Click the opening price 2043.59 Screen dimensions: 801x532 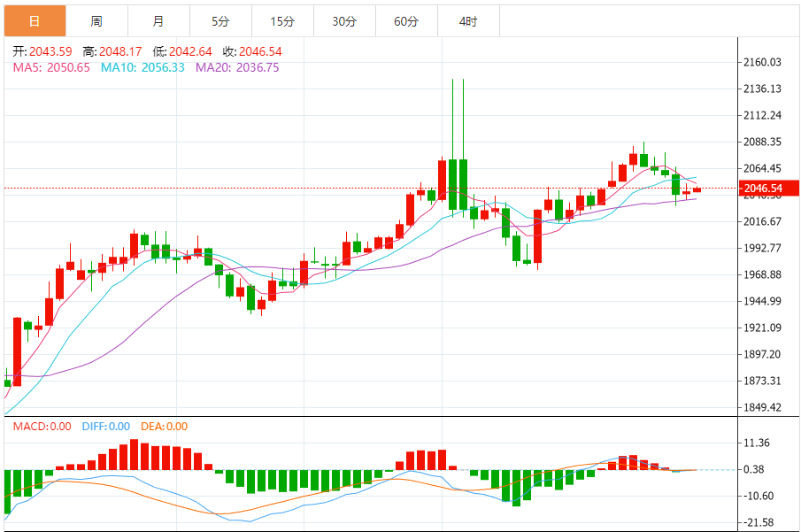pos(50,51)
